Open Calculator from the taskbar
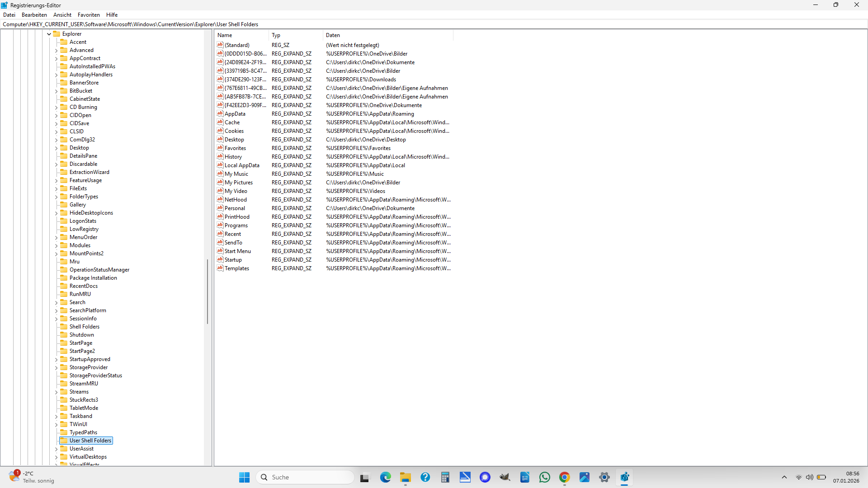This screenshot has height=488, width=868. point(445,477)
